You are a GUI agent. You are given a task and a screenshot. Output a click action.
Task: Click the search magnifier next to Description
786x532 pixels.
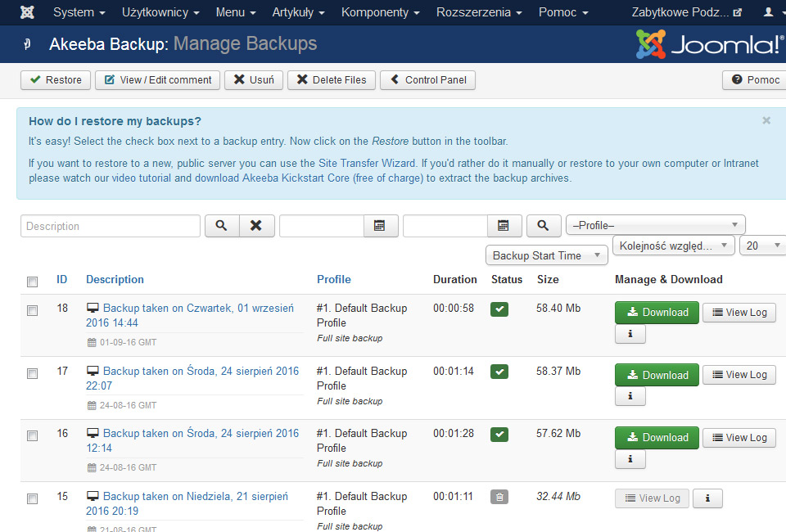click(222, 226)
